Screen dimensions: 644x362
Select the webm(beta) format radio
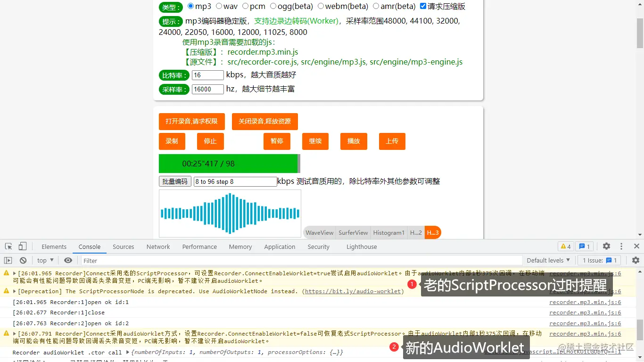[x=321, y=6]
